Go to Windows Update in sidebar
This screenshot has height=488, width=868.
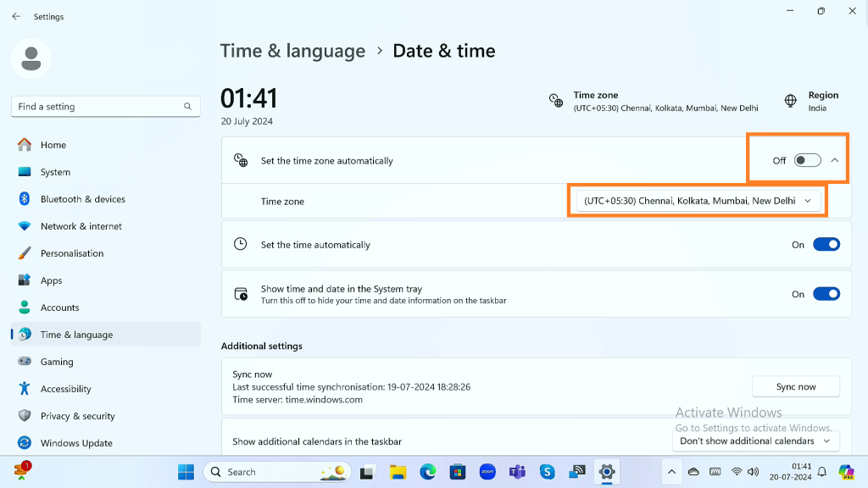[x=75, y=443]
